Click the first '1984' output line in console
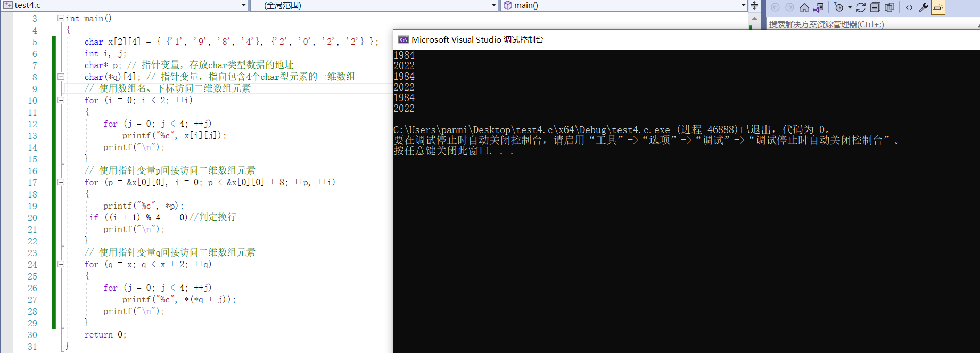The height and width of the screenshot is (353, 980). (x=404, y=55)
